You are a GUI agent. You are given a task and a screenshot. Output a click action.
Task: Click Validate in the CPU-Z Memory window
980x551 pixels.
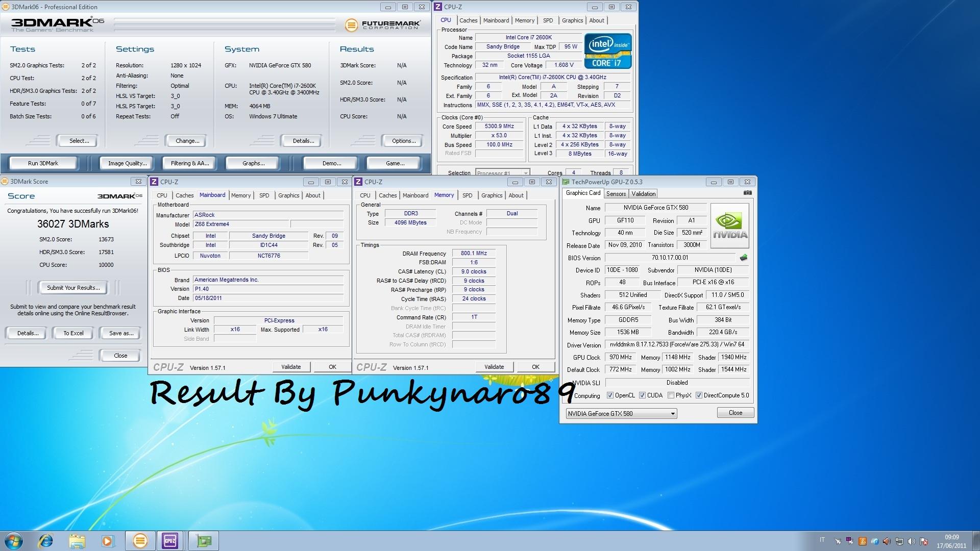494,367
